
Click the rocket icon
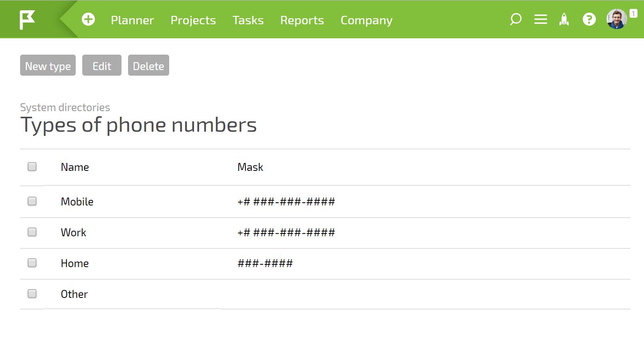click(565, 20)
